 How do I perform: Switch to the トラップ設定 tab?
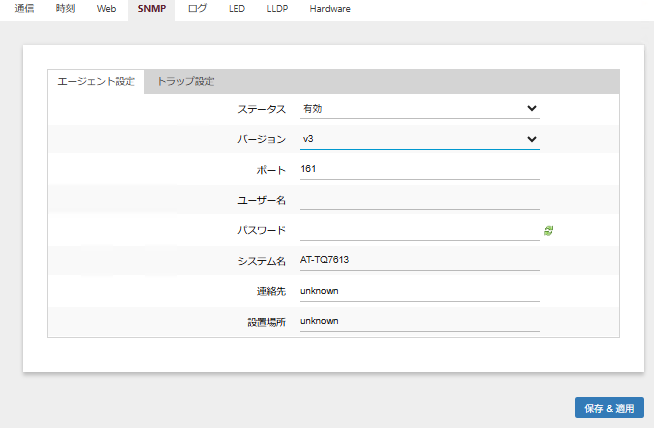[x=186, y=82]
